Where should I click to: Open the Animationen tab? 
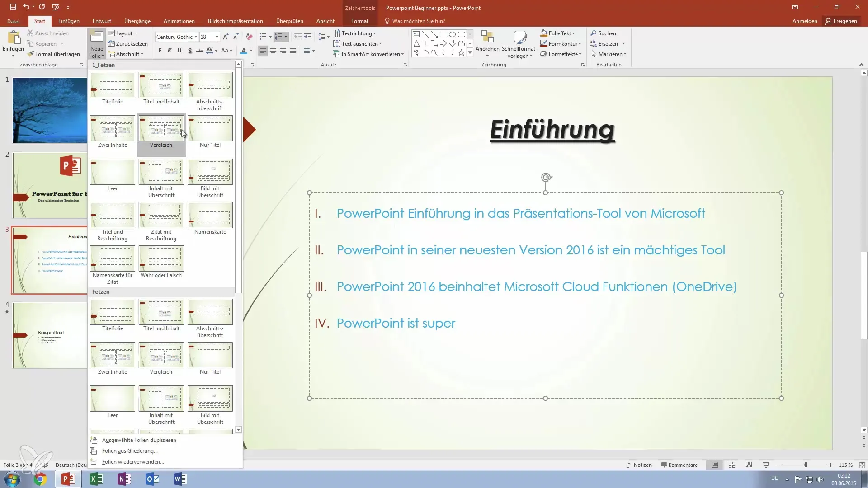coord(179,21)
